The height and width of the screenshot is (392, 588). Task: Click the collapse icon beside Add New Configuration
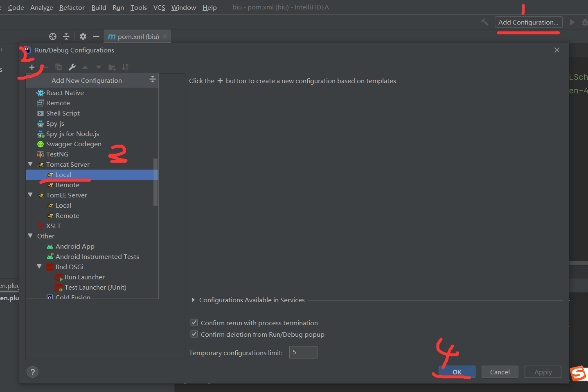[x=153, y=79]
